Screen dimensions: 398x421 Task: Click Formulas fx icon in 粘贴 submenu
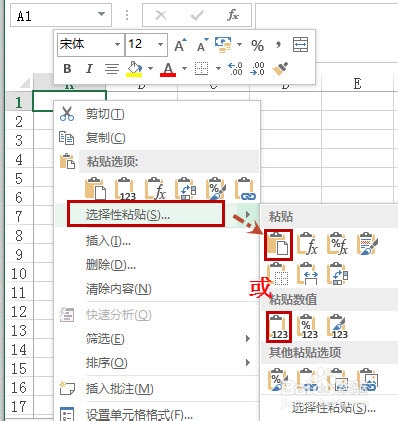307,244
